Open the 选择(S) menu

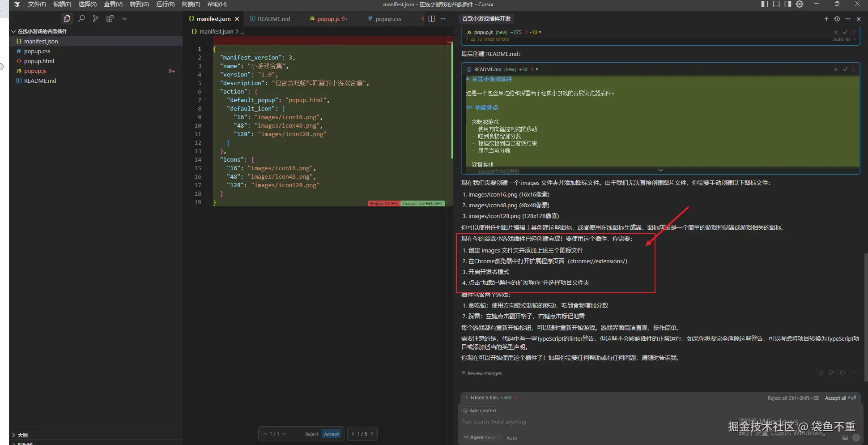(x=88, y=4)
